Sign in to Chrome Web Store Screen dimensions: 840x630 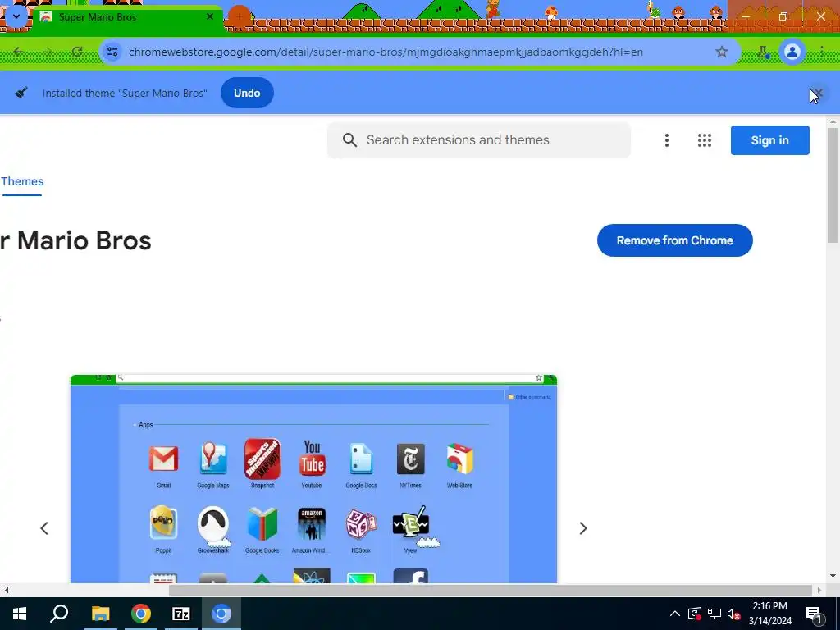[x=769, y=139]
